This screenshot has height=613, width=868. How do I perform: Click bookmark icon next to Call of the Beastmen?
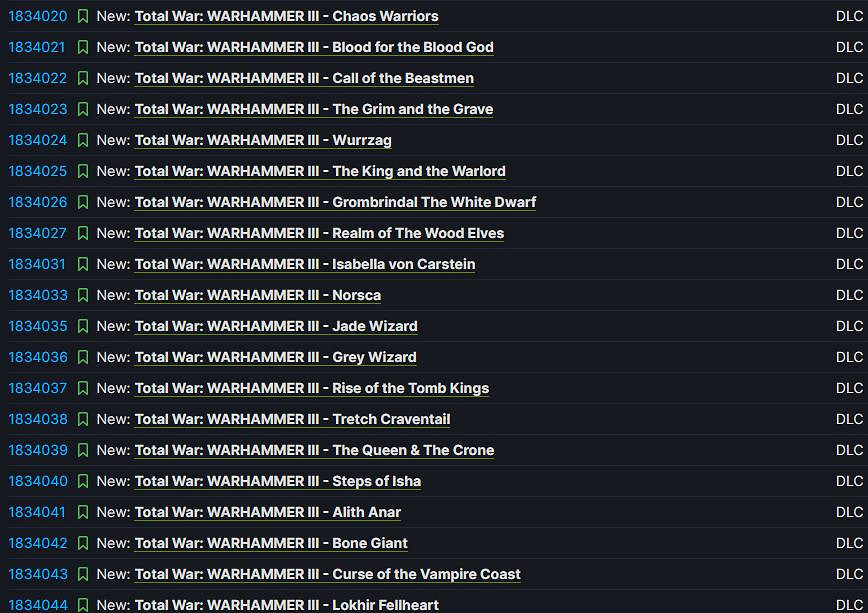83,78
